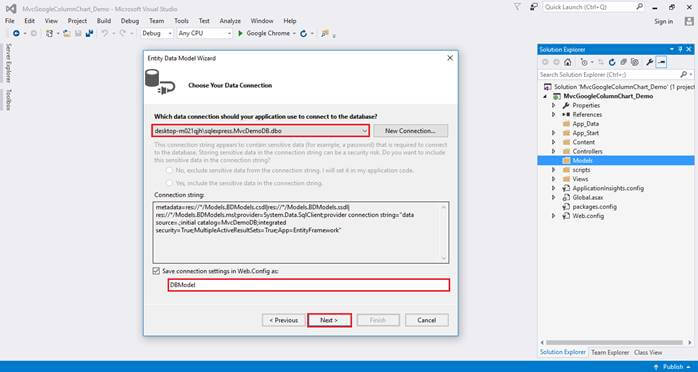Expand the Controllers folder
698x372 pixels.
[554, 151]
